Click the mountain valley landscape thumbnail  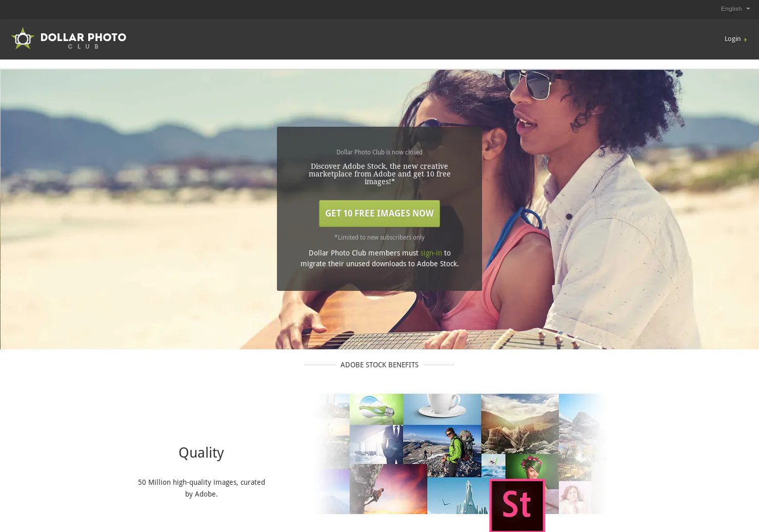click(x=520, y=423)
